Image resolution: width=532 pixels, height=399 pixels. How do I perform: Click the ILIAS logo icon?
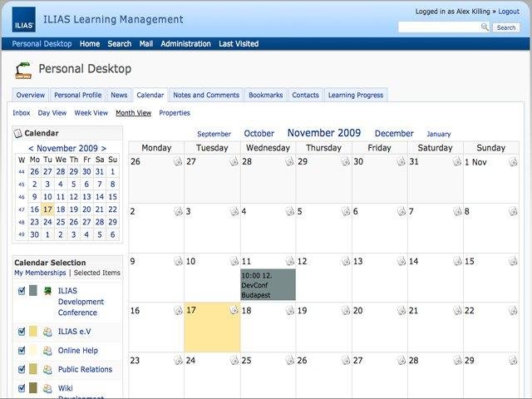pyautogui.click(x=24, y=20)
